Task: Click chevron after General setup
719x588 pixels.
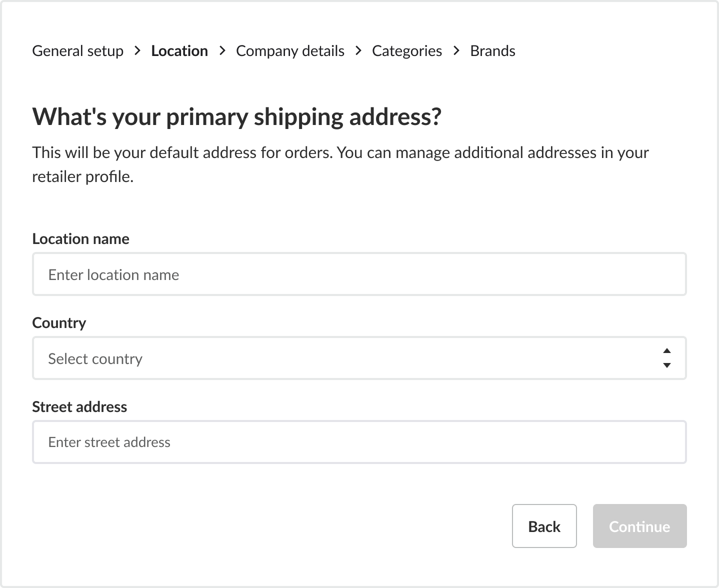Action: 137,51
